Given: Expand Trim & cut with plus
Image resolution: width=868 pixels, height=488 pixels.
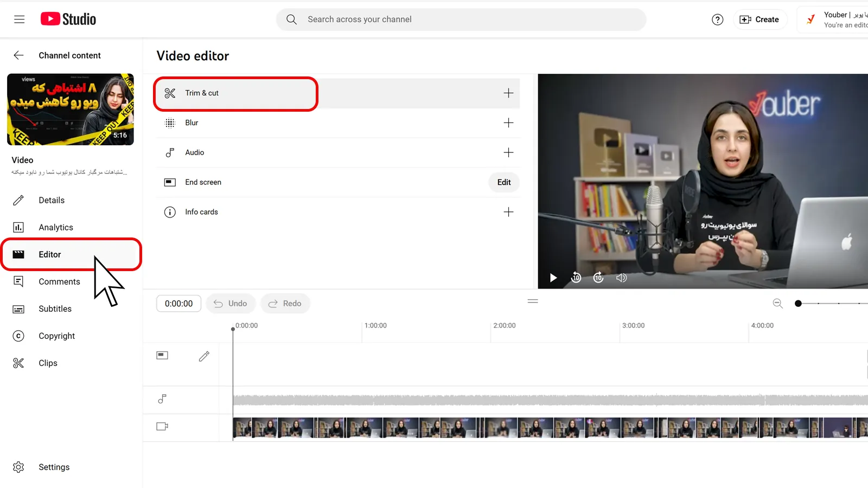Looking at the screenshot, I should pyautogui.click(x=508, y=93).
